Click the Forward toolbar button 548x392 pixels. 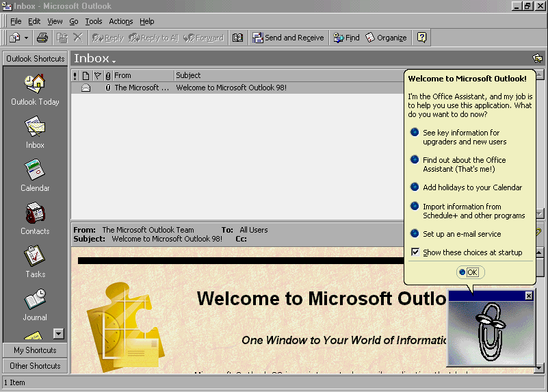(x=203, y=38)
